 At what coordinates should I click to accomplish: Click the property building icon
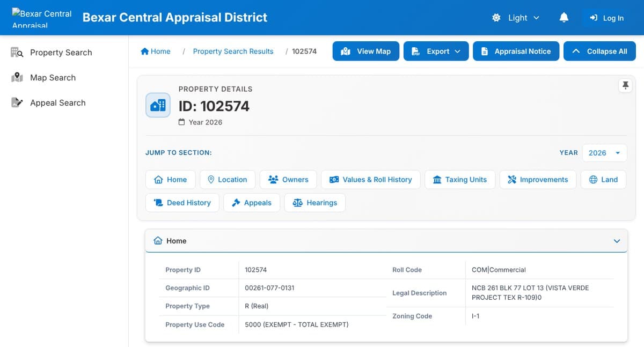tap(158, 105)
